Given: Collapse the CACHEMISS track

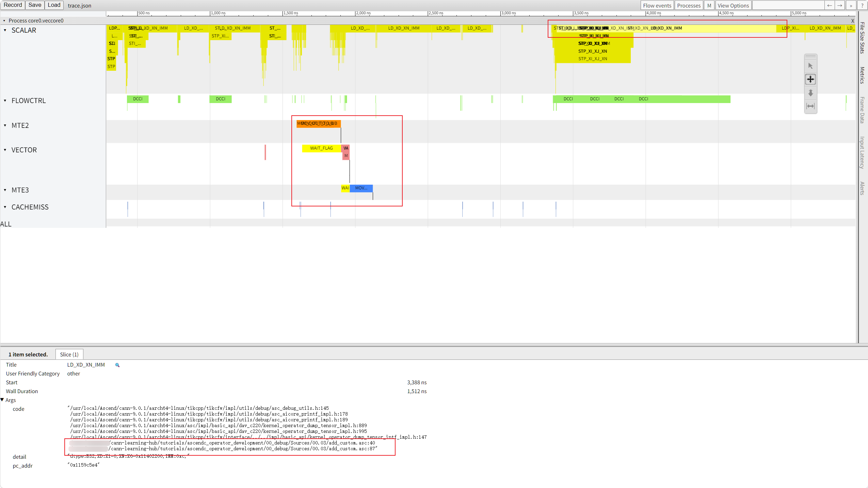Looking at the screenshot, I should pos(5,207).
